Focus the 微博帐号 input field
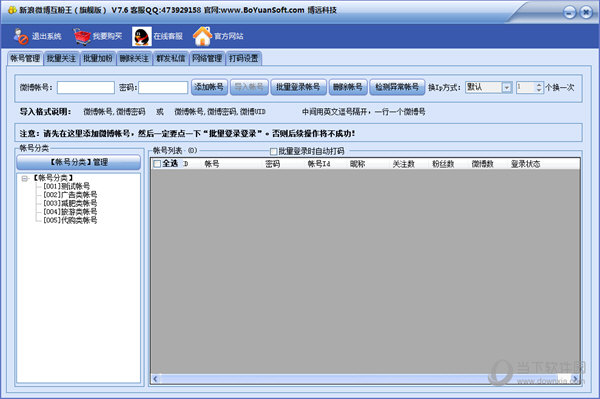 [x=86, y=87]
